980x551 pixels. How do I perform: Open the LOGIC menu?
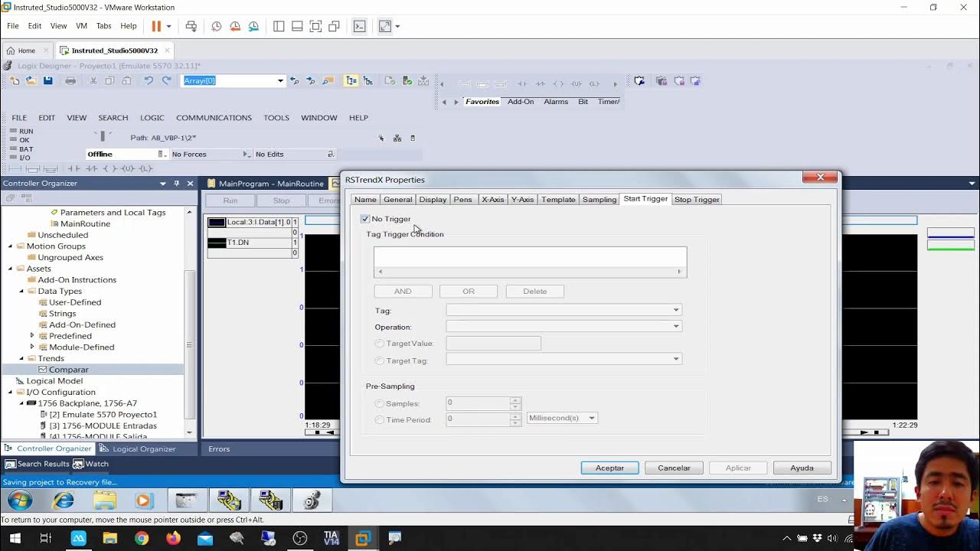coord(152,118)
